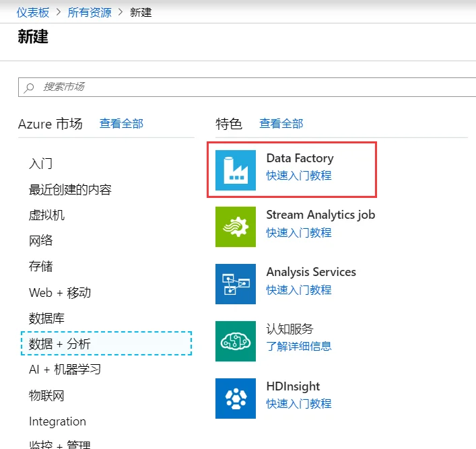476x449 pixels.
Task: Open HDInsight 快速入门教程 link
Action: (299, 404)
